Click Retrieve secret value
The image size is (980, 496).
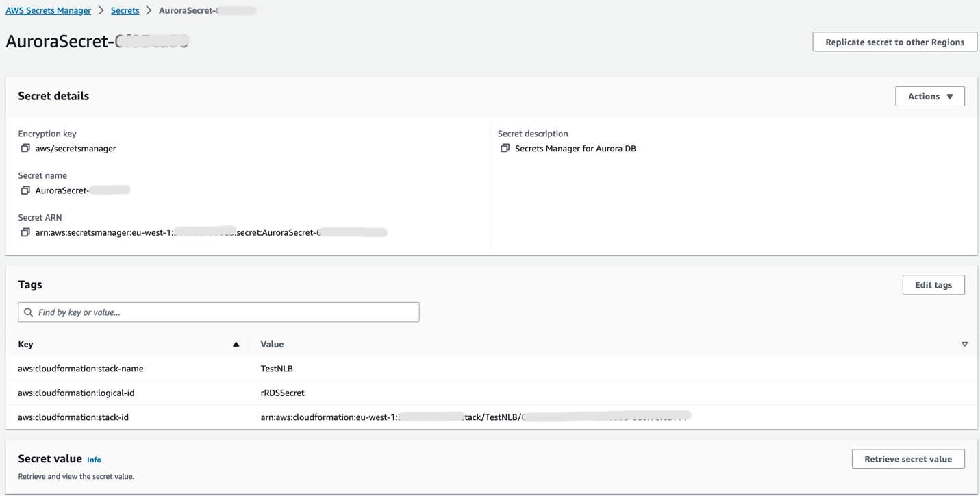point(908,458)
